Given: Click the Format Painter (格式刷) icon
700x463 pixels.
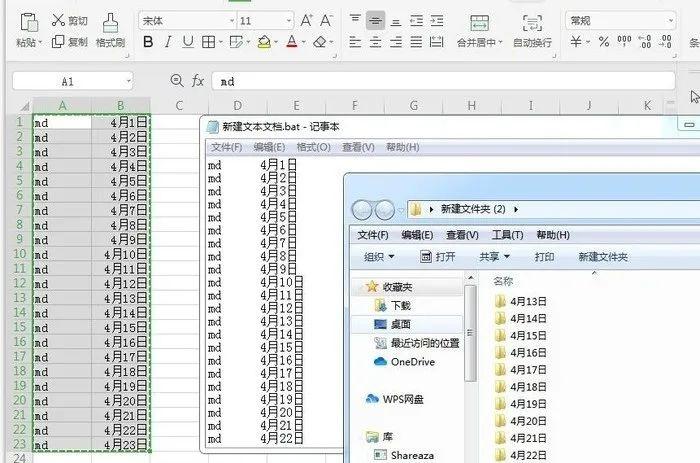Looking at the screenshot, I should coord(110,22).
